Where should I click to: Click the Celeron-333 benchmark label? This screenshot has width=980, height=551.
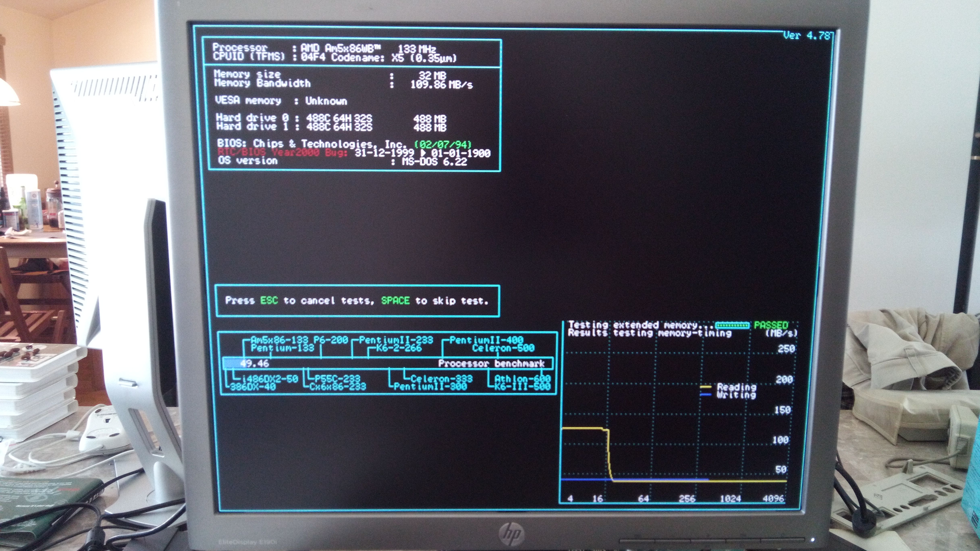pos(441,378)
